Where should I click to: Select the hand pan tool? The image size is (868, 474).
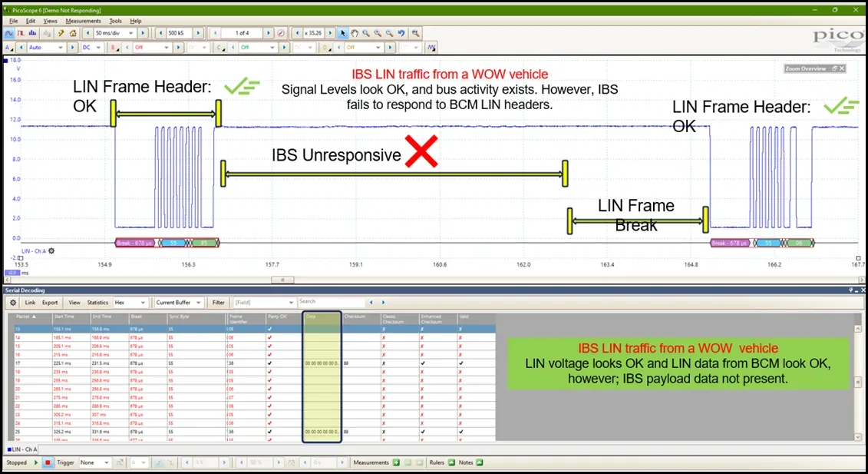coord(355,33)
